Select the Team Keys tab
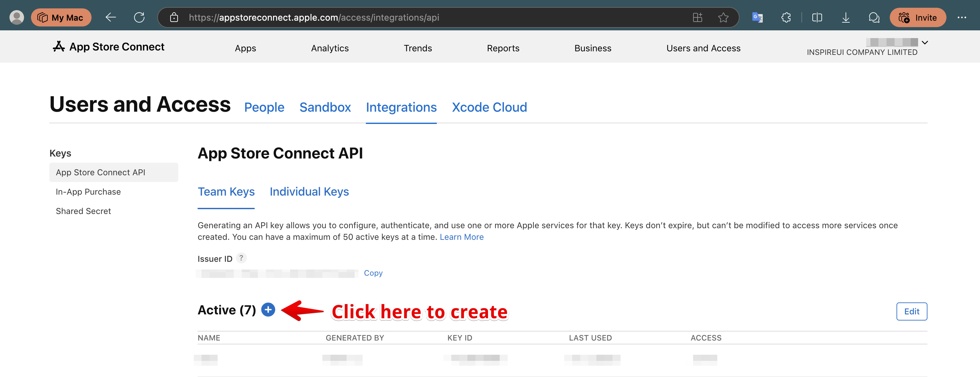 (226, 191)
